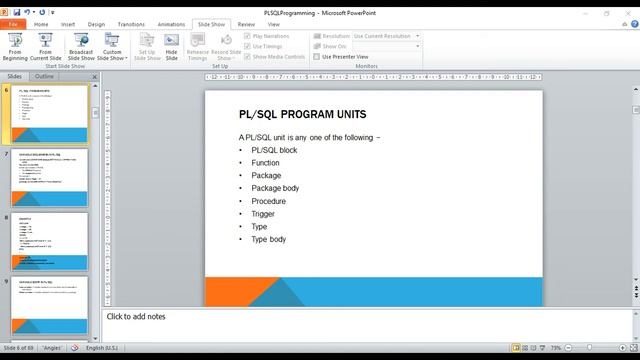The width and height of the screenshot is (640, 360).
Task: Start Slide Show from status bar icon
Action: pos(542,348)
